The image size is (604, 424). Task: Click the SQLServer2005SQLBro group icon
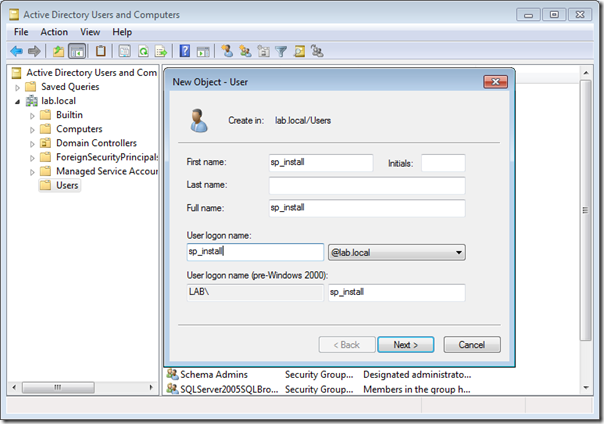click(x=172, y=389)
